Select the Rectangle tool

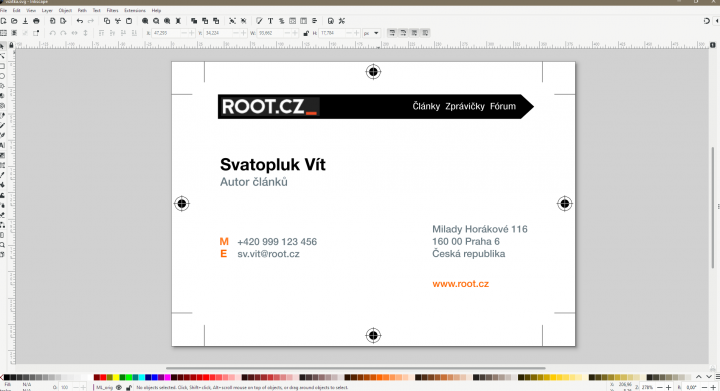tap(2, 66)
